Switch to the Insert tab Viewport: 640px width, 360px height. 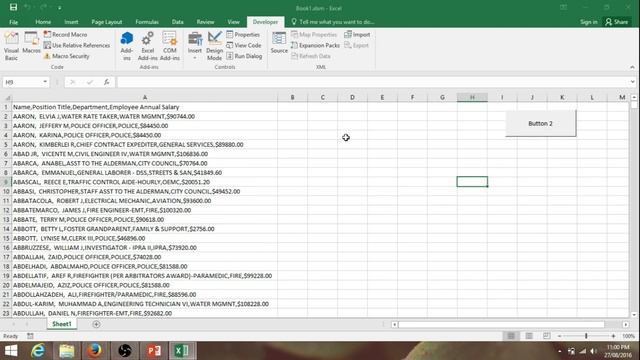click(x=71, y=22)
